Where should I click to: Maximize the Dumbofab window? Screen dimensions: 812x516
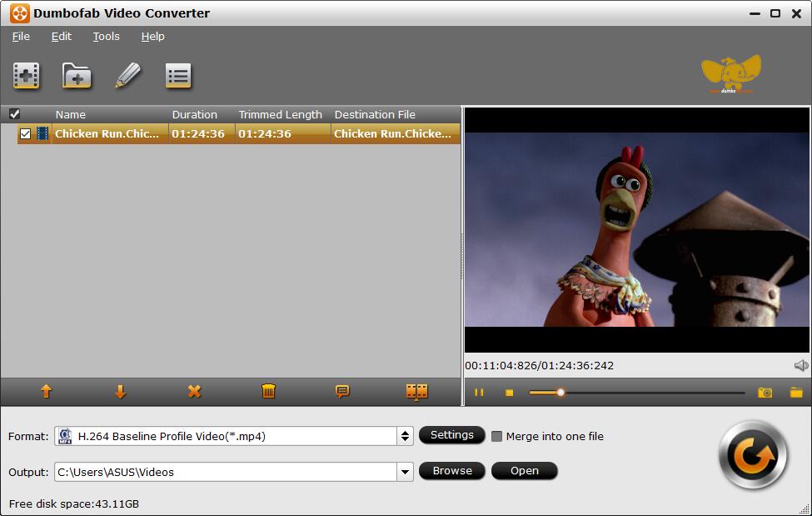[x=775, y=13]
